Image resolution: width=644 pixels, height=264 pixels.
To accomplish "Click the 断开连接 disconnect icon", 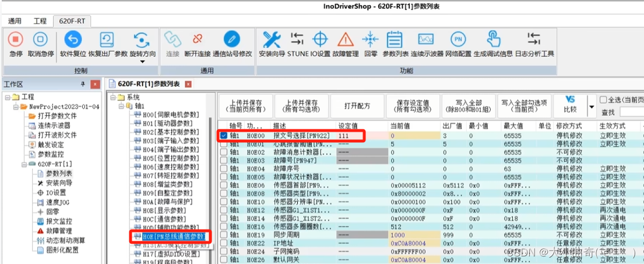I will [198, 40].
